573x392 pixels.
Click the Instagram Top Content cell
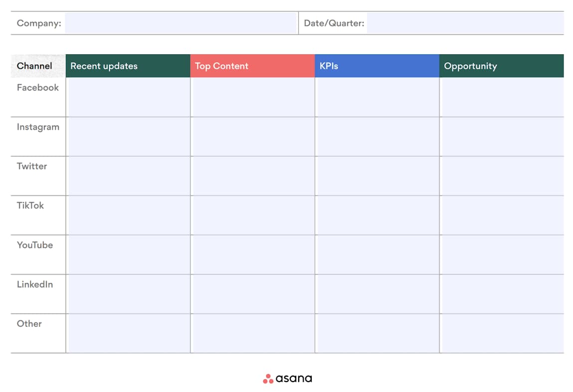(x=253, y=136)
